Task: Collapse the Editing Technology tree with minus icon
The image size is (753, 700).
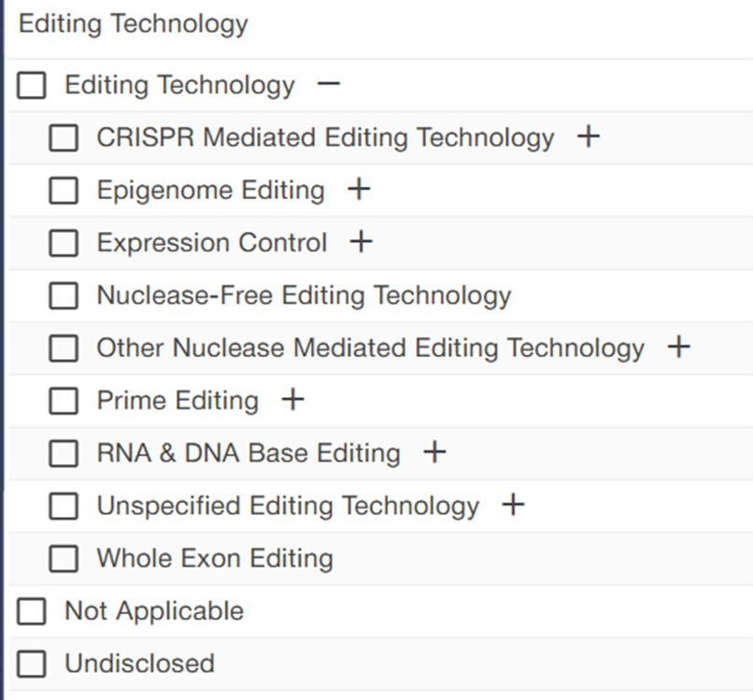Action: tap(329, 85)
